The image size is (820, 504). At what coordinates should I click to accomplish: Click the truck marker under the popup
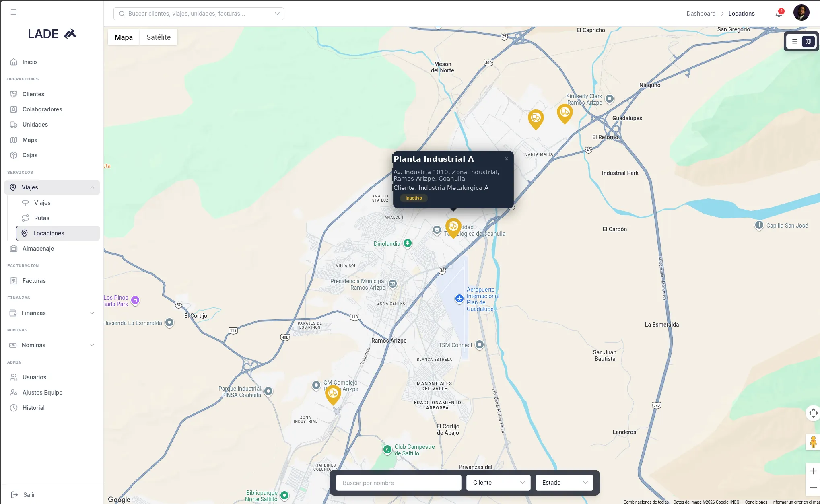453,227
